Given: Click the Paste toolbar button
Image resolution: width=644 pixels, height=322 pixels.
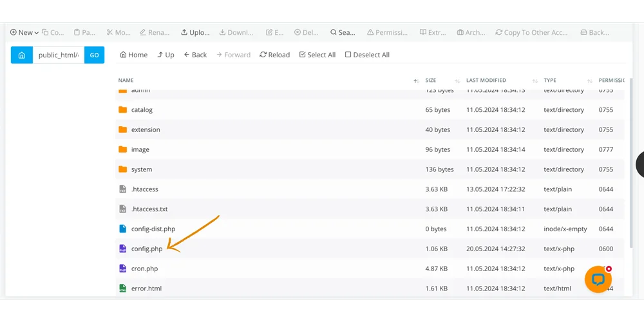Looking at the screenshot, I should click(x=84, y=32).
